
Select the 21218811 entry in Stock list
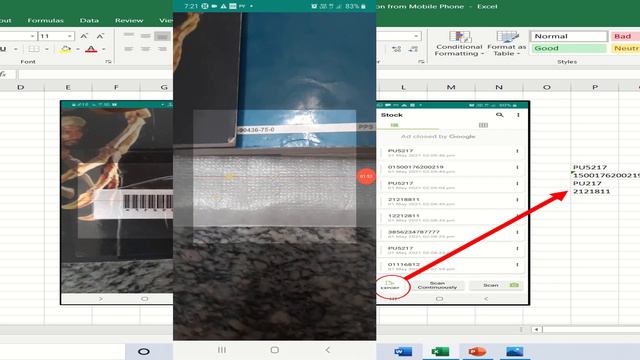(x=451, y=201)
